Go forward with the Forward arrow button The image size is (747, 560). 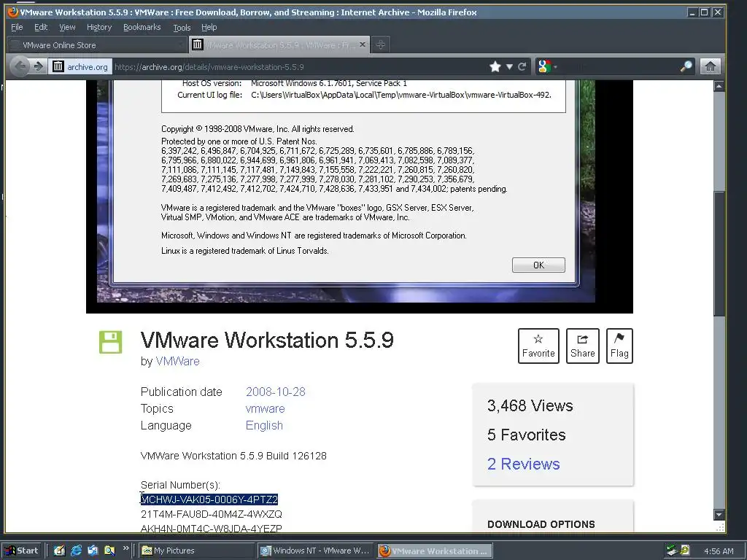coord(38,66)
